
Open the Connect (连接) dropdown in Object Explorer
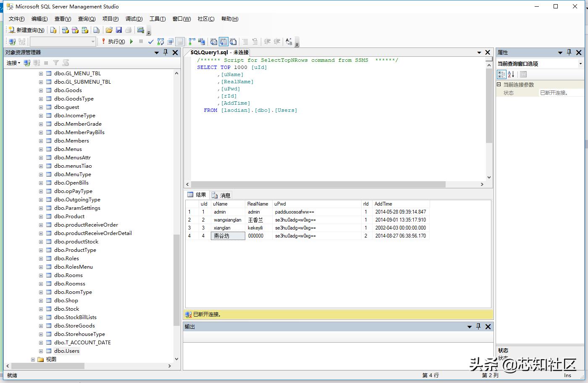coord(13,63)
